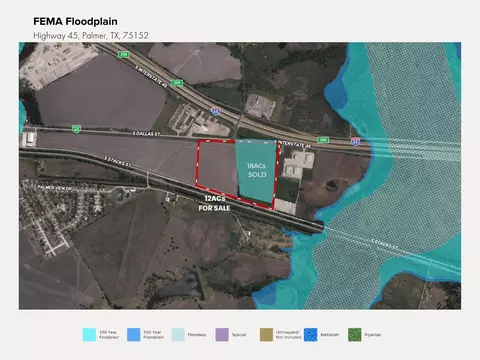Click the 'S INTERSTATE 45' label near top

151,76
